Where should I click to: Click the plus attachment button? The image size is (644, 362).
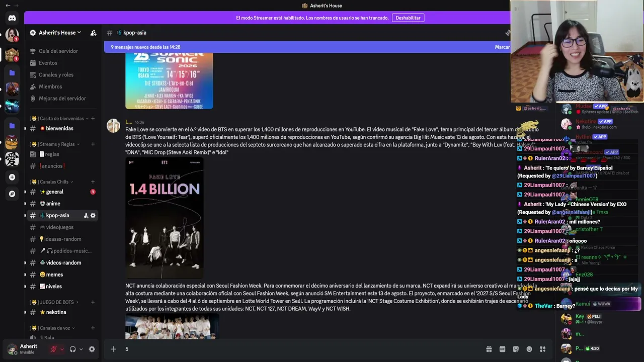point(113,349)
